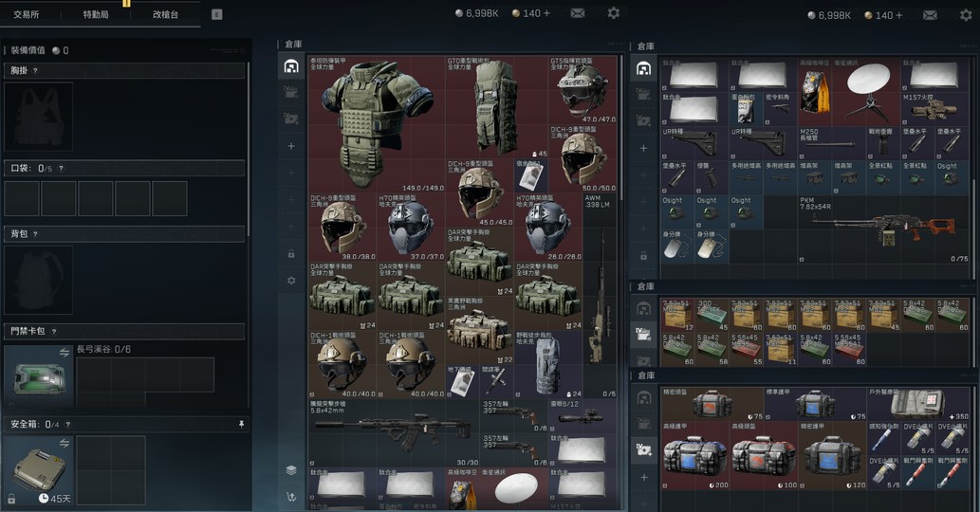Click the mail envelope icon in right header
Image resolution: width=980 pixels, height=512 pixels.
coord(930,15)
